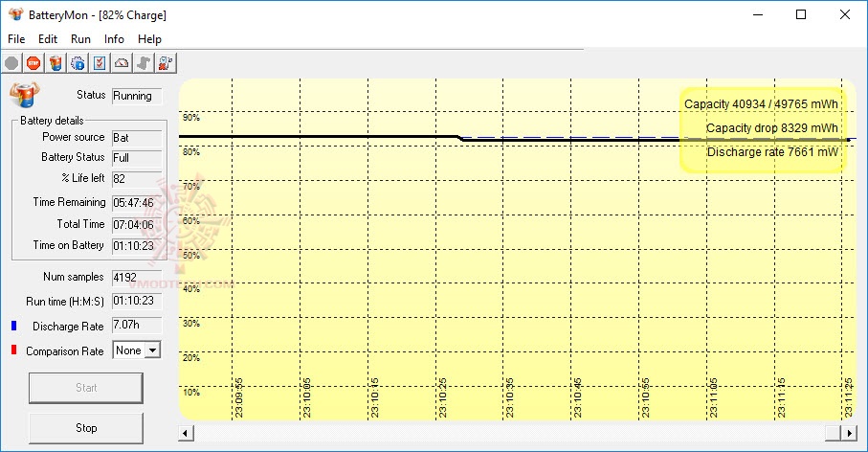This screenshot has width=868, height=452.
Task: Click the Capacity 40934 / 49765 mWh text
Action: coord(761,104)
